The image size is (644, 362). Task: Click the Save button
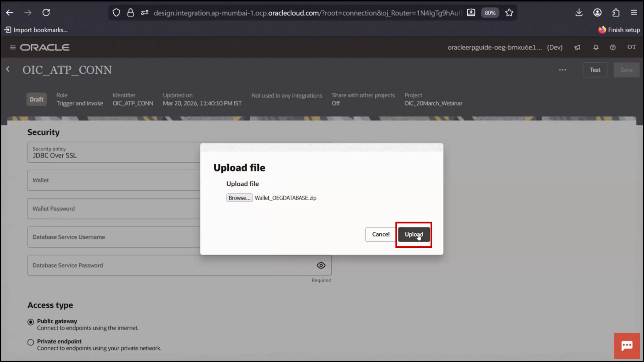pyautogui.click(x=626, y=70)
